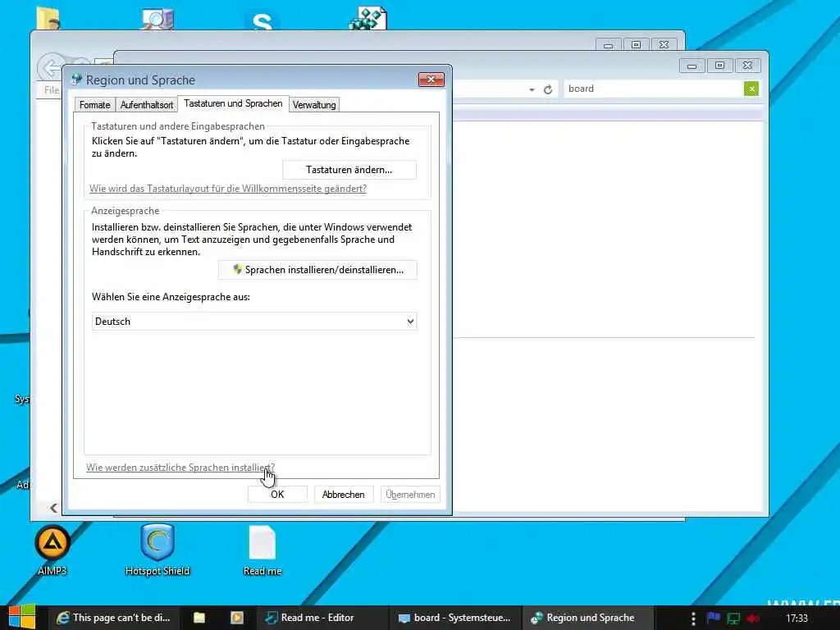Click the red volume tray icon
Screen dimensions: 840x630
753,619
